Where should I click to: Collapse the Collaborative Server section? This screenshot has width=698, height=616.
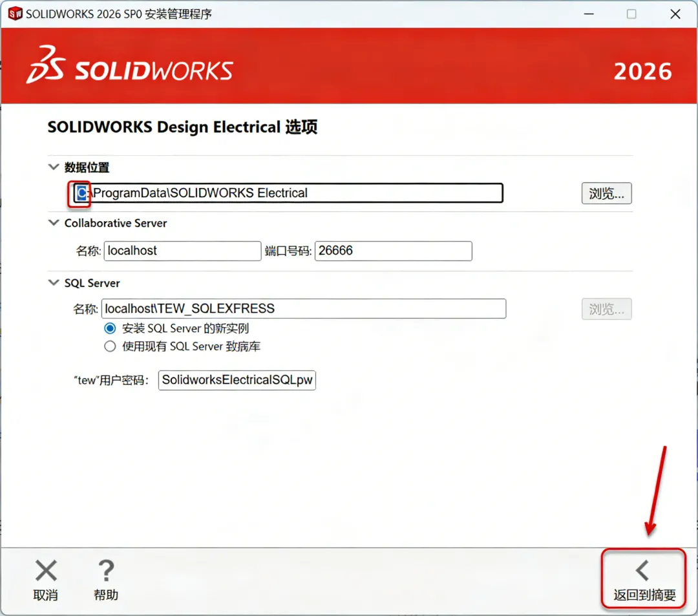coord(54,222)
